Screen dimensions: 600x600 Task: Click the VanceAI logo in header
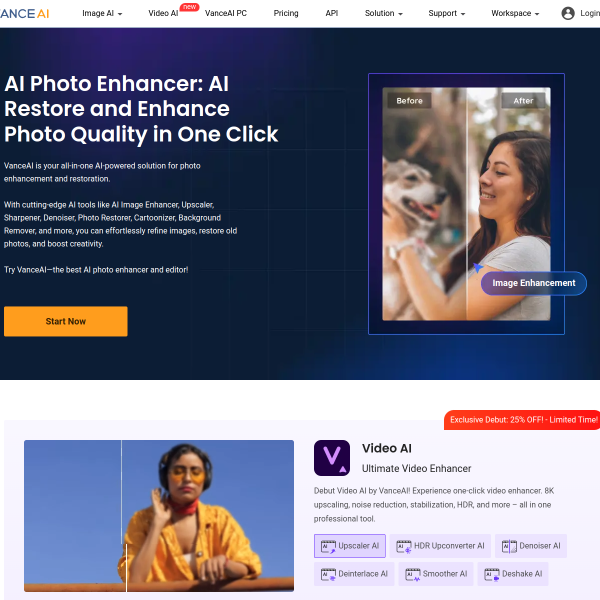[x=24, y=14]
